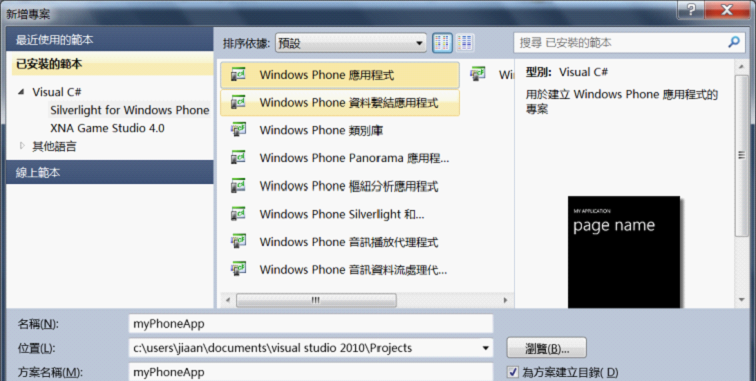Click the description pane vertical scrollbar thumb
The width and height of the screenshot is (756, 381).
click(x=742, y=155)
